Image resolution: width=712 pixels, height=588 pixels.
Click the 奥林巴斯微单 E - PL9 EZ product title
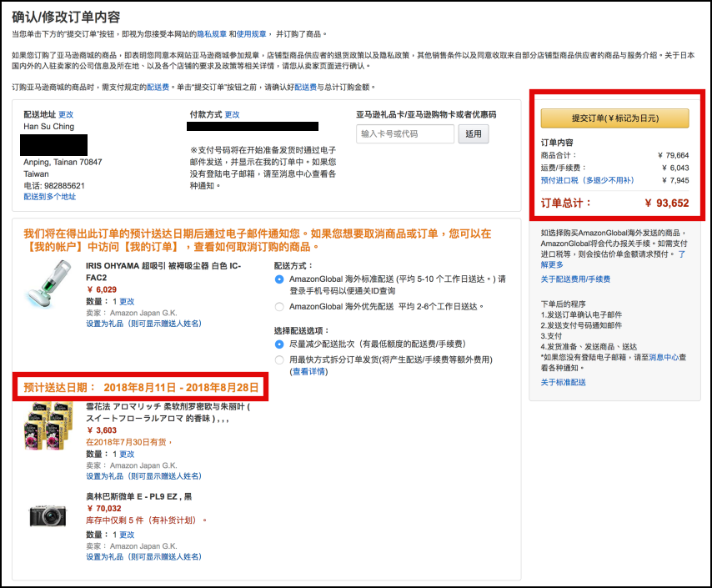coord(139,496)
